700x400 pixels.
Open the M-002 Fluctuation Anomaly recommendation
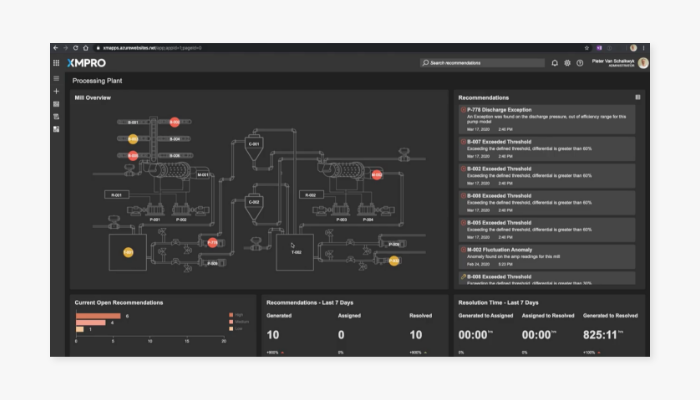547,256
